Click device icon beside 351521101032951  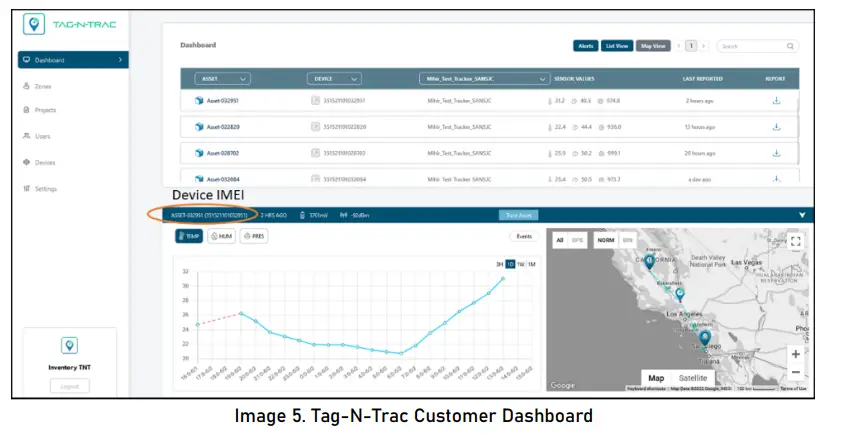pyautogui.click(x=315, y=100)
